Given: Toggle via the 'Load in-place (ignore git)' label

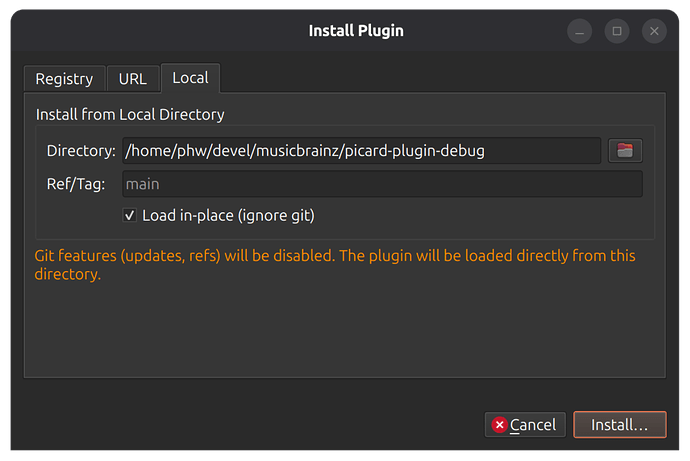Looking at the screenshot, I should point(228,216).
